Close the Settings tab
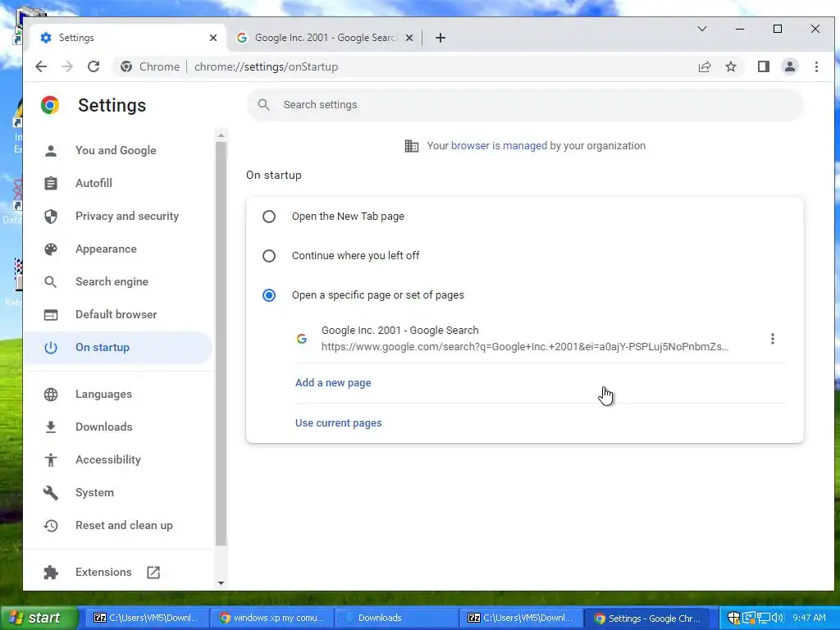This screenshot has height=630, width=840. pos(213,38)
